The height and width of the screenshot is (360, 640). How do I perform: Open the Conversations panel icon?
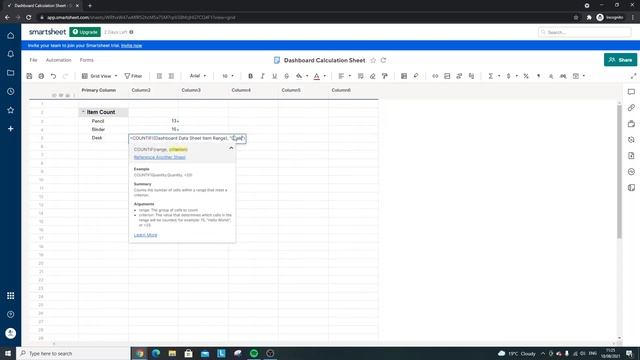631,92
